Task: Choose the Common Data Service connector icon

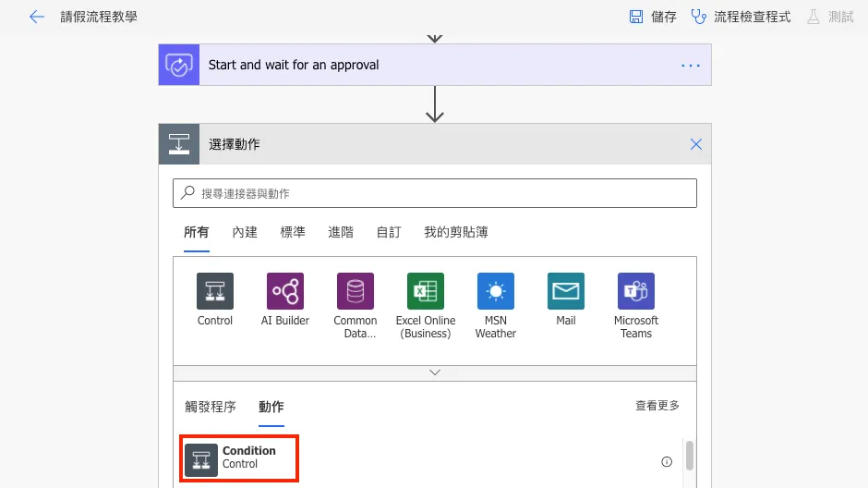Action: [x=356, y=291]
